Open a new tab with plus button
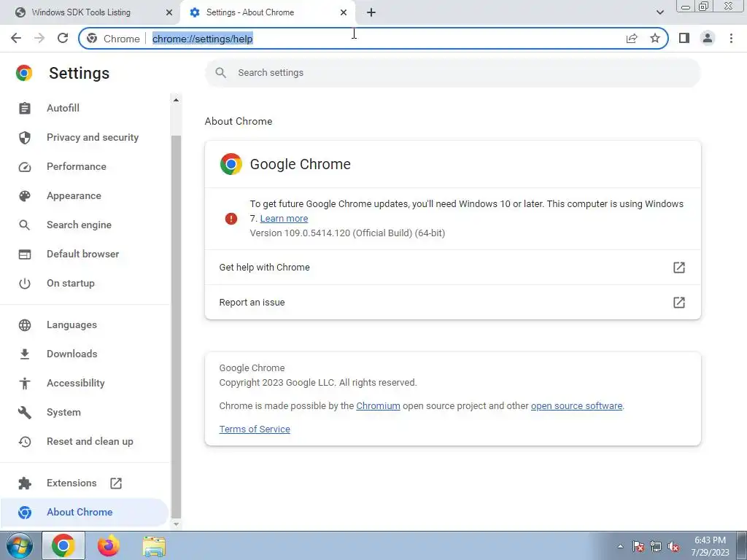 tap(371, 12)
